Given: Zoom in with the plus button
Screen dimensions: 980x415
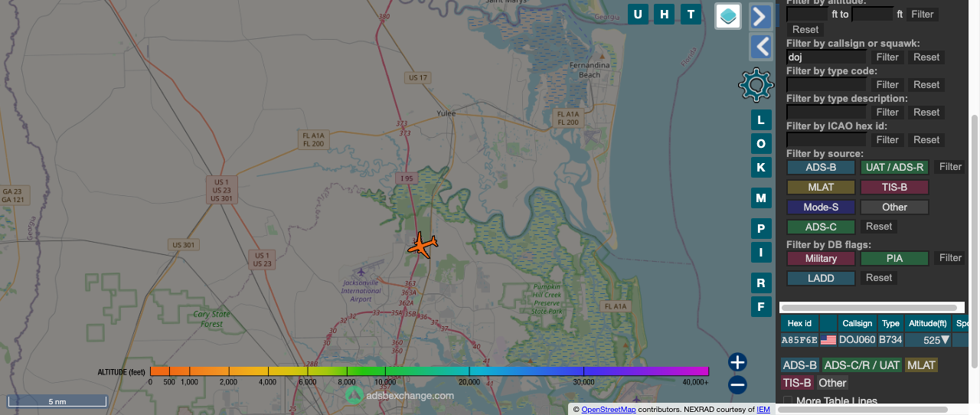Looking at the screenshot, I should pyautogui.click(x=737, y=362).
